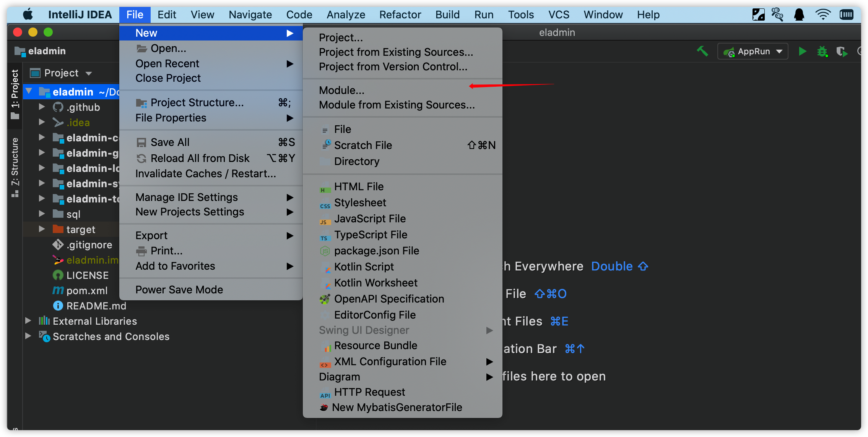This screenshot has width=868, height=437.
Task: Select Module from Existing Sources...
Action: point(403,105)
